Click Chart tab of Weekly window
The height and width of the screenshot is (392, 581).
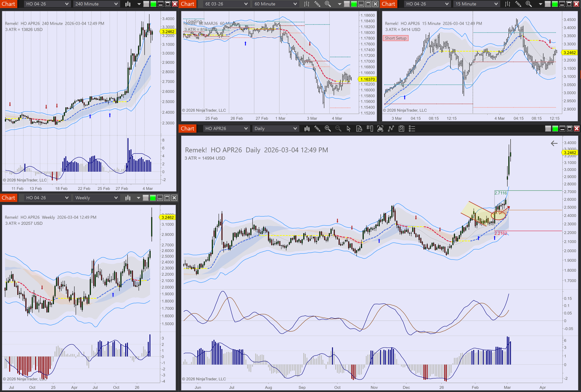(9, 198)
